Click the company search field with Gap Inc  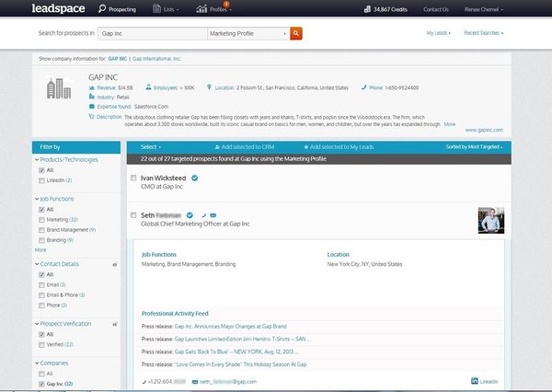click(153, 33)
